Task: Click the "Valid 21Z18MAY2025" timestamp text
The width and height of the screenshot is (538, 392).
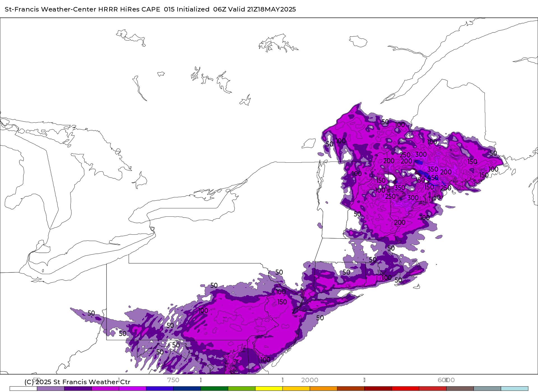Action: [262, 9]
